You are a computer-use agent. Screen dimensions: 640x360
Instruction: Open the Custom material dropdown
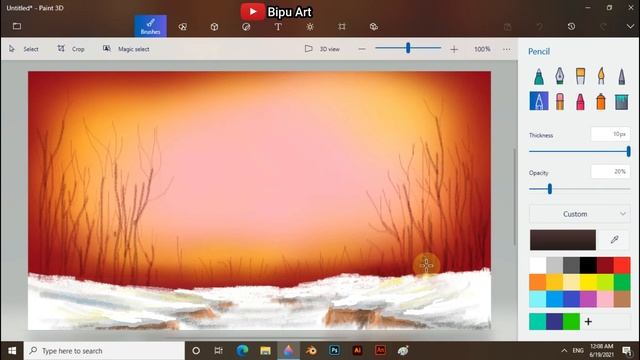(x=580, y=214)
